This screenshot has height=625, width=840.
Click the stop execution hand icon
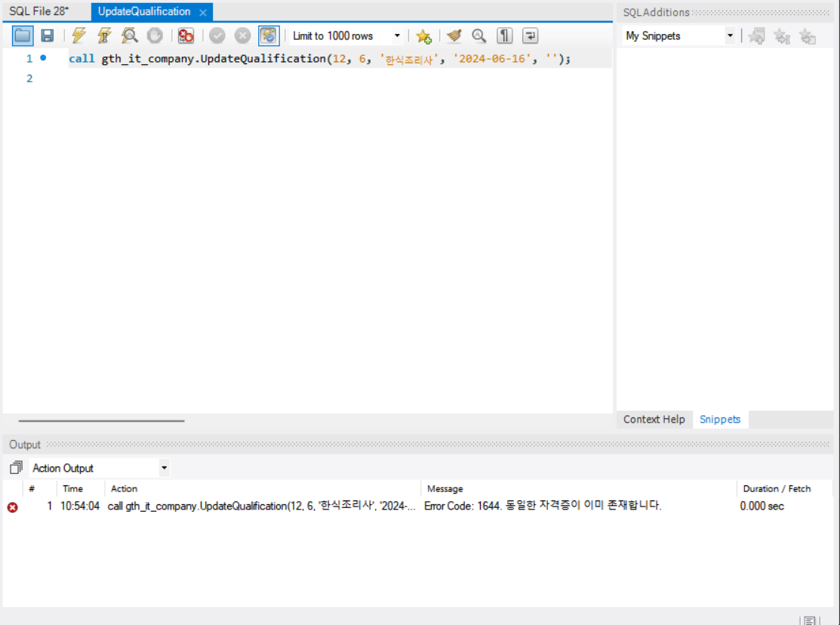click(155, 36)
